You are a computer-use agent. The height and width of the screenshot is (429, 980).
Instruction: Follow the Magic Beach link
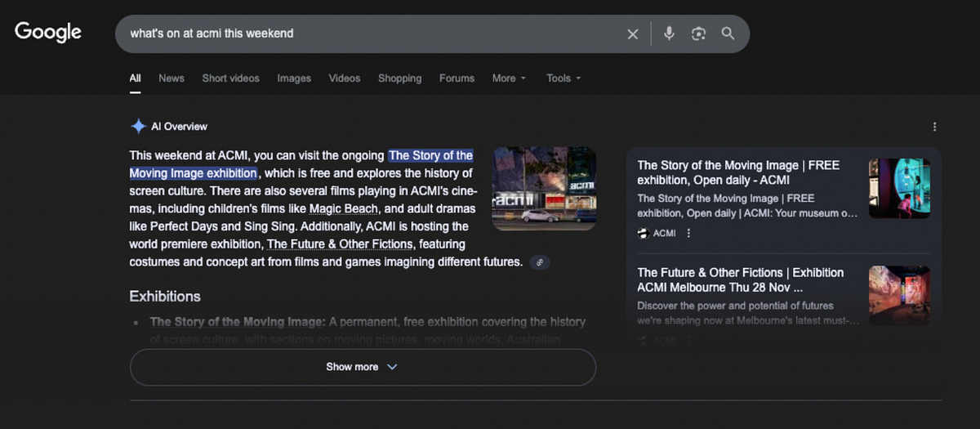point(343,209)
